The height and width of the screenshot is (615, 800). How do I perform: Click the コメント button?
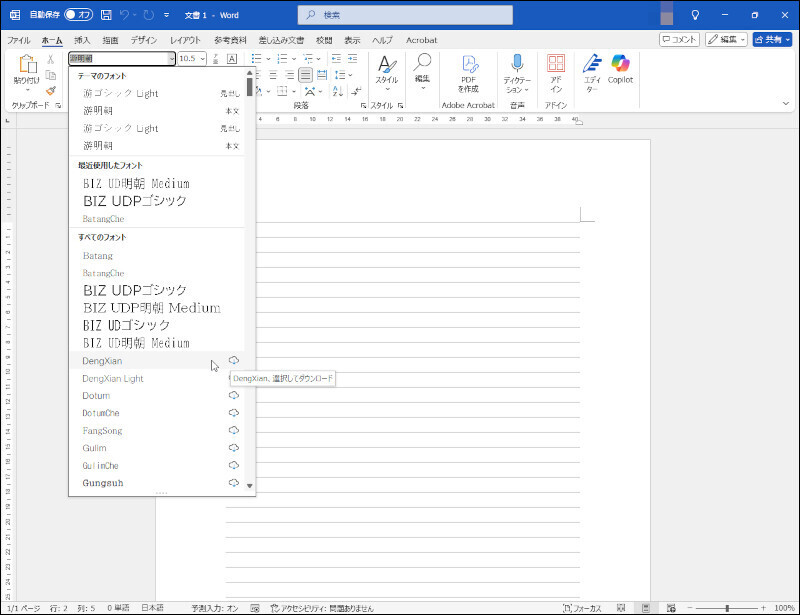click(679, 39)
